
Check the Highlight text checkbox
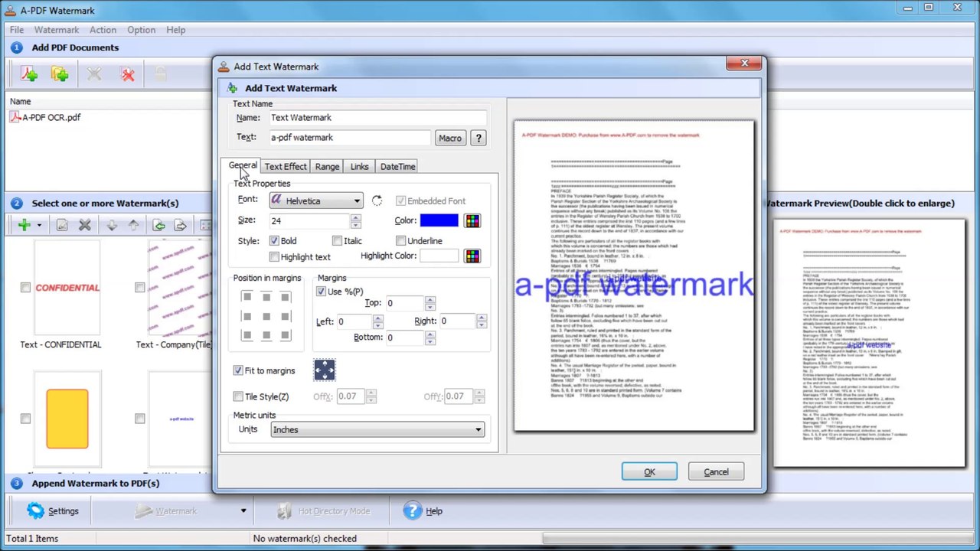pos(274,257)
